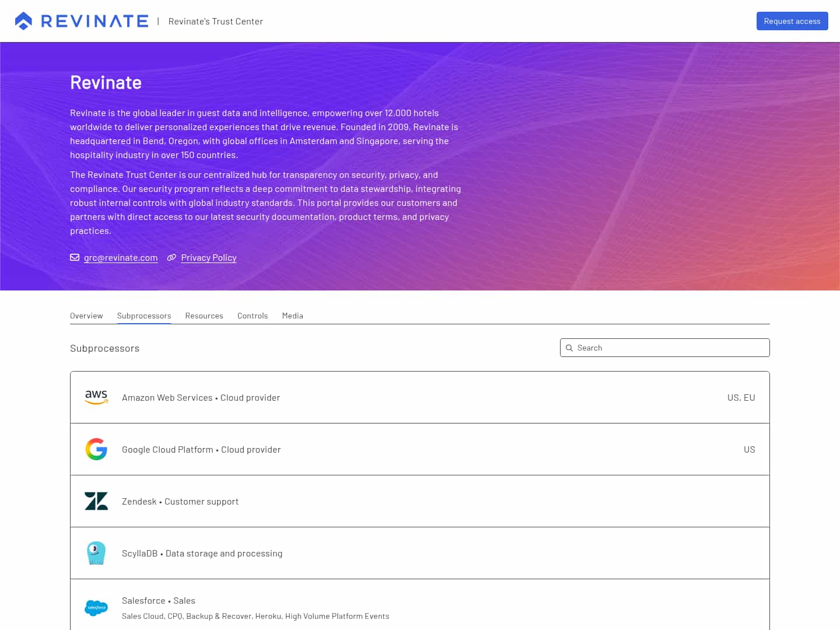The image size is (840, 630).
Task: Open the grc@revinate.com email link
Action: (121, 258)
